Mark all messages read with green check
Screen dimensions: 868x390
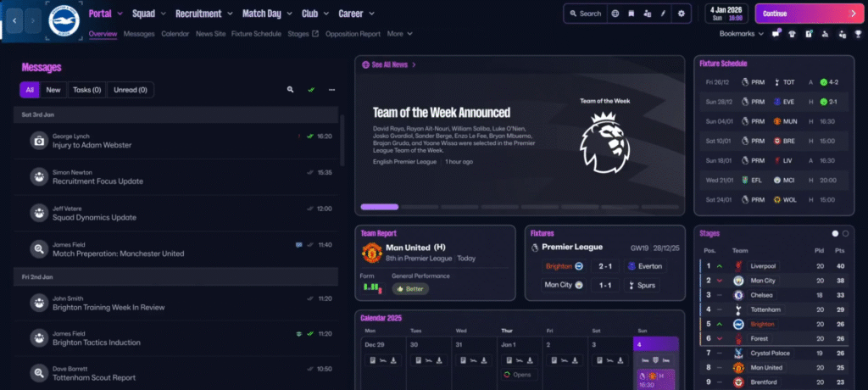[x=311, y=90]
